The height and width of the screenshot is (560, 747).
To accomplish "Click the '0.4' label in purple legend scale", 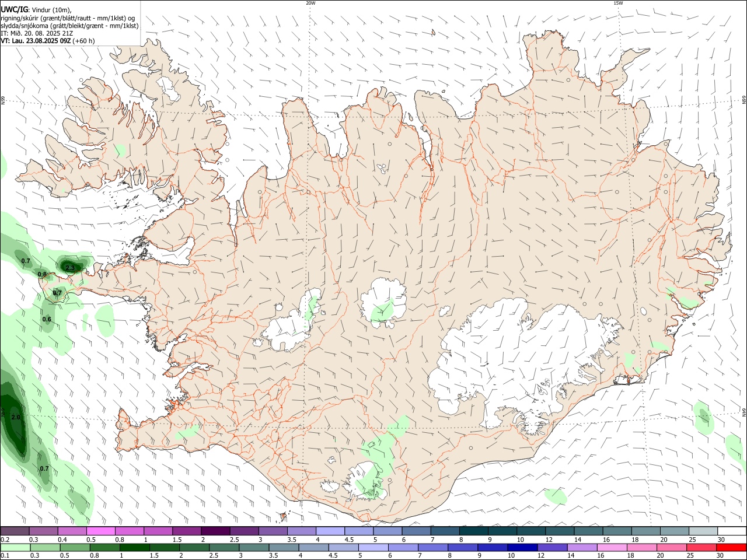I will [x=62, y=540].
